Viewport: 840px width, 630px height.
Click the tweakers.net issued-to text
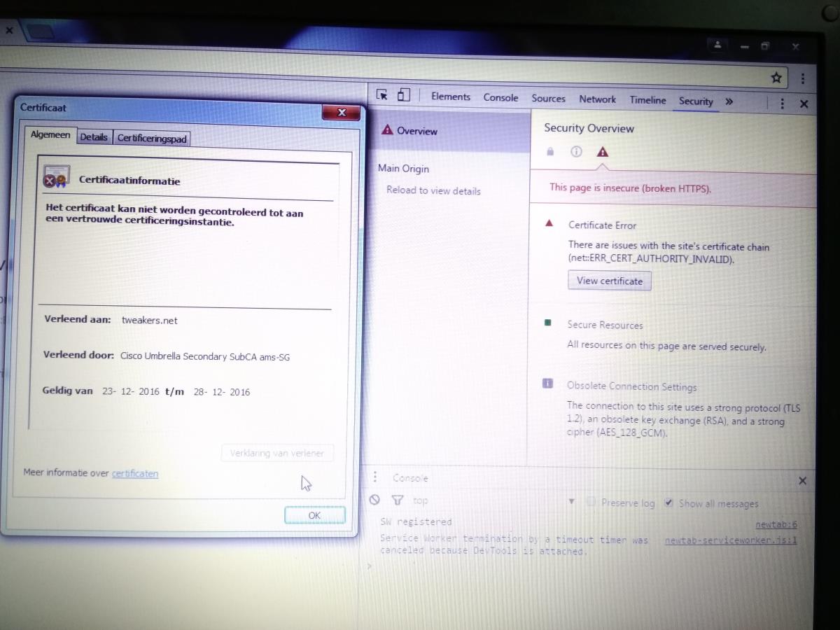pos(149,320)
